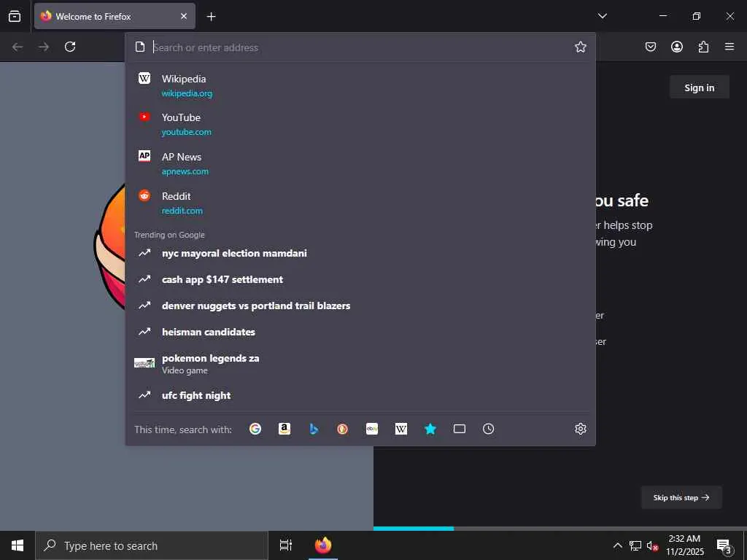Click the page identity icon in the address bar

click(139, 47)
